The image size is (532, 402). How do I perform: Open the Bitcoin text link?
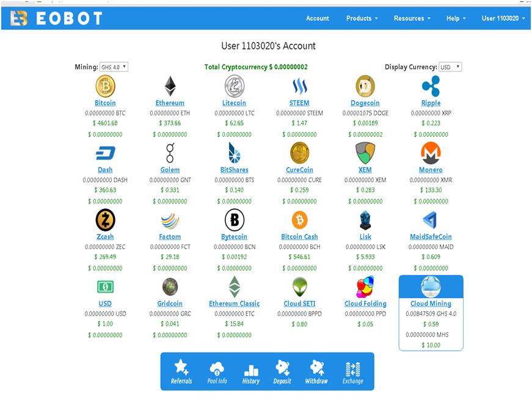[105, 103]
